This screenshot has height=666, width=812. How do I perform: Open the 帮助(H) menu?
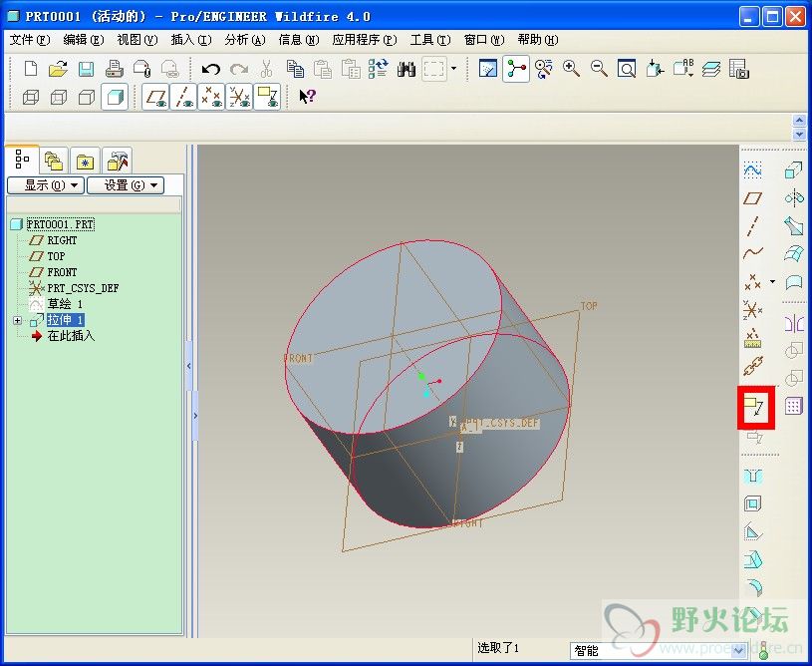[538, 40]
